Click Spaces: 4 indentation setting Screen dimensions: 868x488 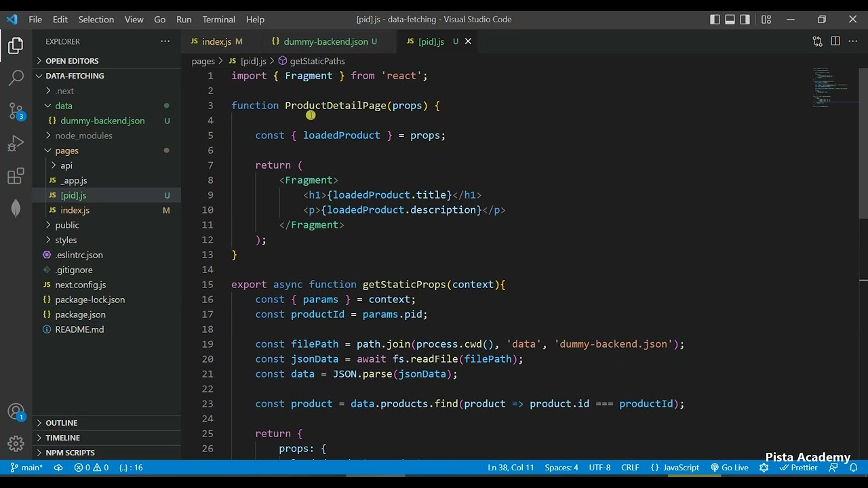(561, 468)
